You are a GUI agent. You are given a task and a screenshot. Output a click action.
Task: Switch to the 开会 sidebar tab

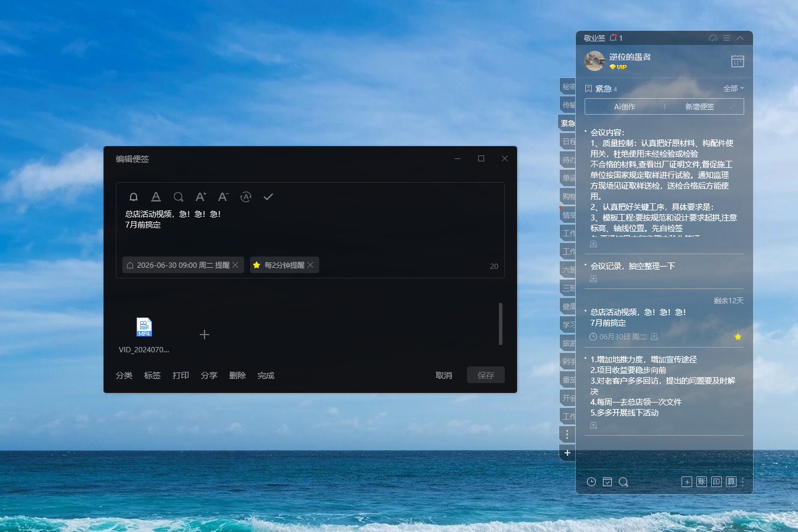[x=568, y=398]
